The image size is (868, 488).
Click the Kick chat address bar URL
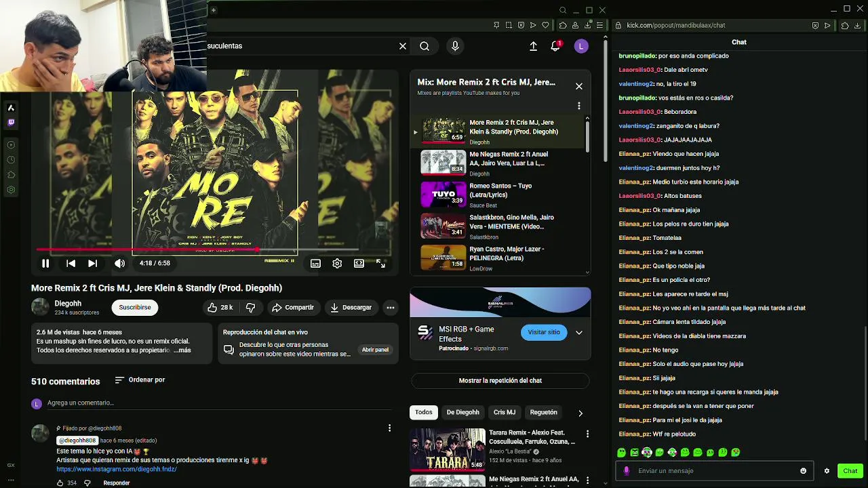pyautogui.click(x=675, y=25)
